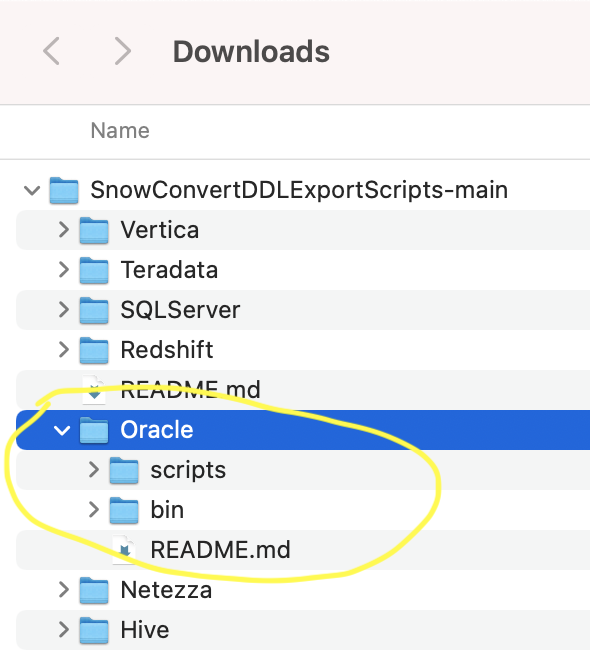The height and width of the screenshot is (652, 590).
Task: Click the scripts folder icon
Action: point(124,470)
